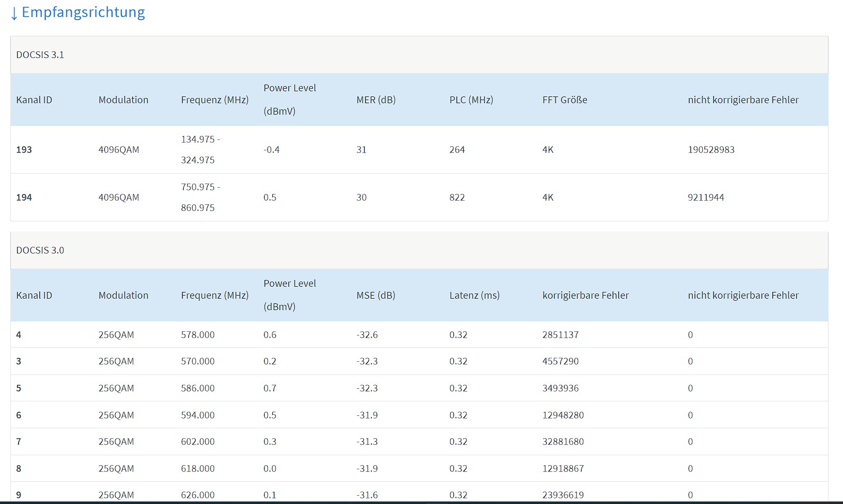Click the Latenz (ms) column header
Image resolution: width=843 pixels, height=504 pixels.
pyautogui.click(x=475, y=296)
